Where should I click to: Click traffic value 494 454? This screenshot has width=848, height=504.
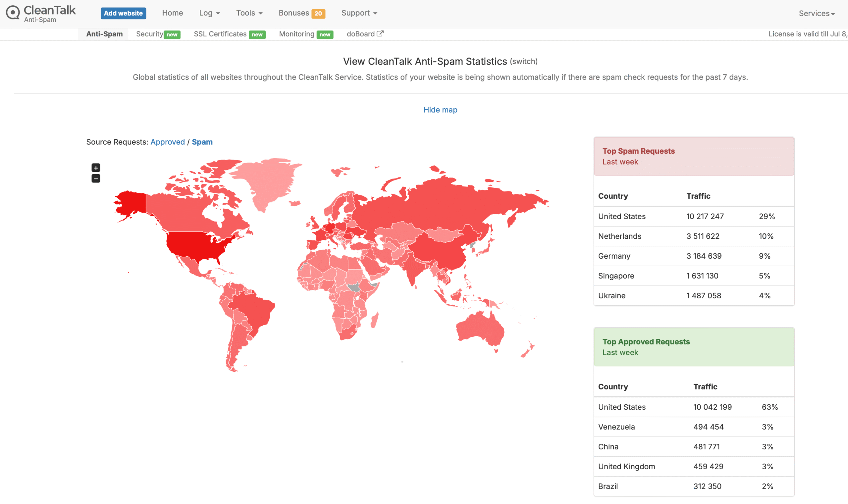[708, 427]
